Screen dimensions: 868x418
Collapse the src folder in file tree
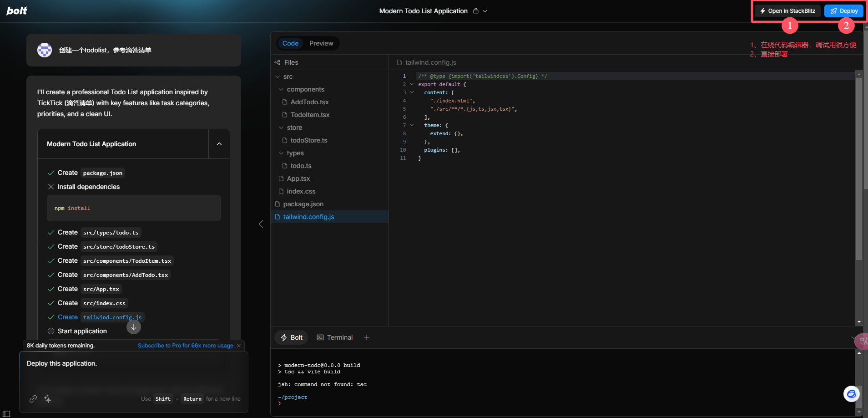point(278,76)
